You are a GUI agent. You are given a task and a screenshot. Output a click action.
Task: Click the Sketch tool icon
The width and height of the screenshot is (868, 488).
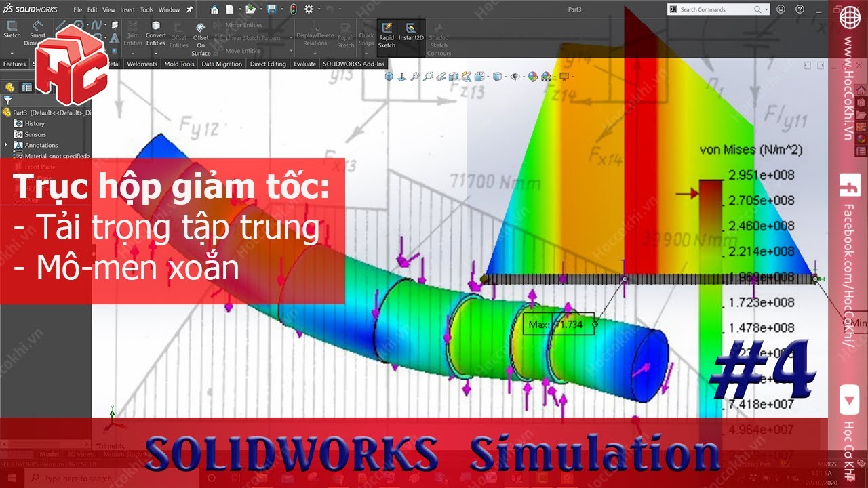(12, 30)
